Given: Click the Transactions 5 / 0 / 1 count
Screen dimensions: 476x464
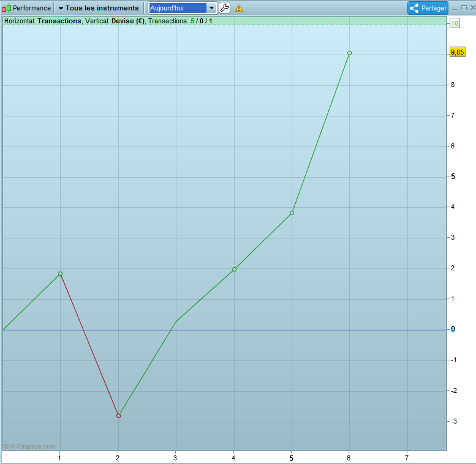Looking at the screenshot, I should [180, 21].
